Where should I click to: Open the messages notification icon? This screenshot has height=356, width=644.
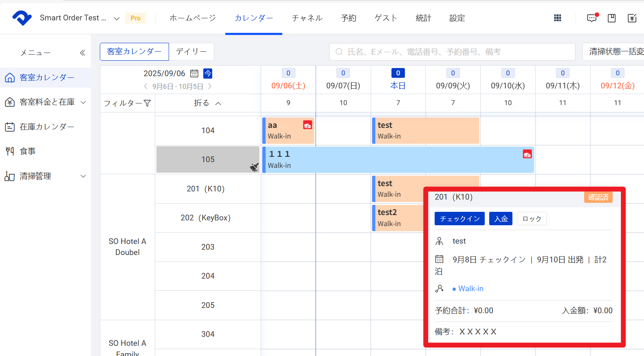591,18
